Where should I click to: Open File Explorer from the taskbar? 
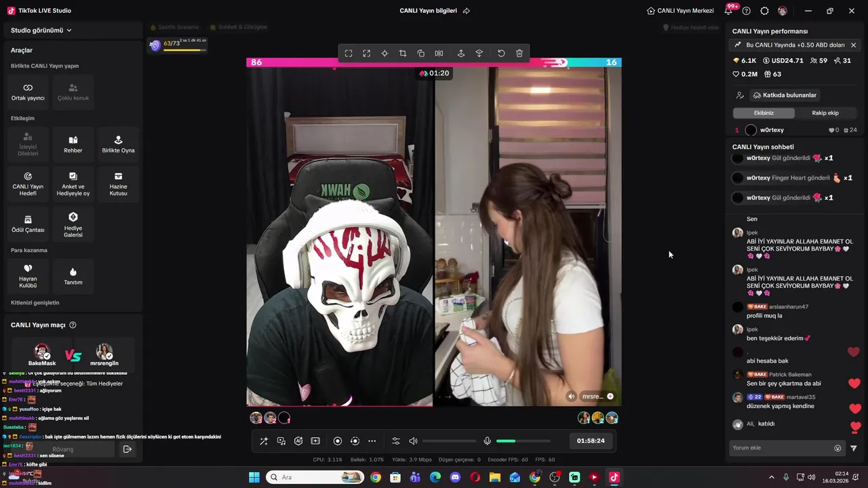pyautogui.click(x=495, y=477)
